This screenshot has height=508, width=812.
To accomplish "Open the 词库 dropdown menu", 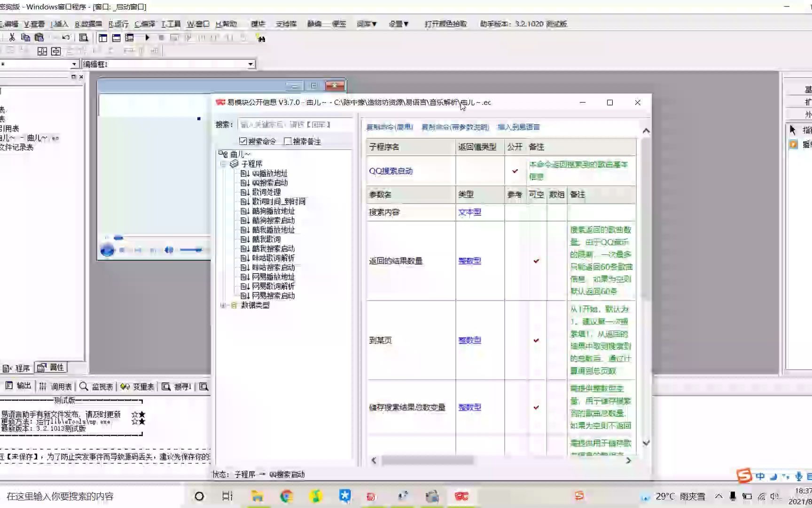I will click(x=367, y=24).
